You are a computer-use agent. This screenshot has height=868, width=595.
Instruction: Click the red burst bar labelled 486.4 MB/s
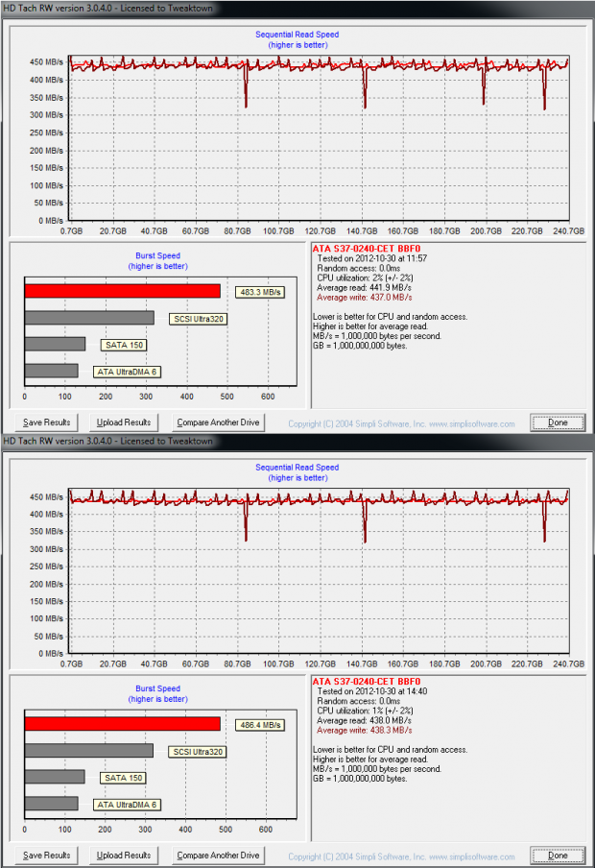(122, 724)
